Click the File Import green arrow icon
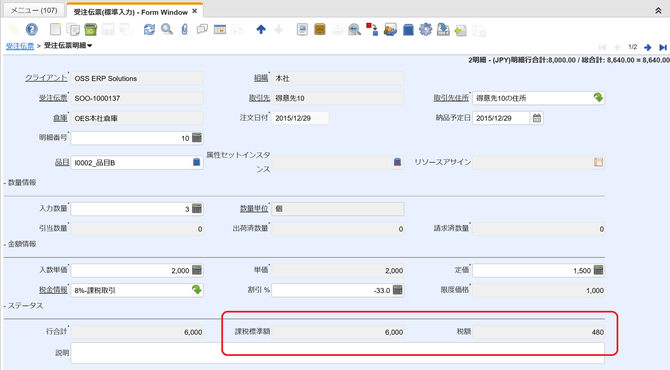The image size is (670, 370). tap(461, 29)
